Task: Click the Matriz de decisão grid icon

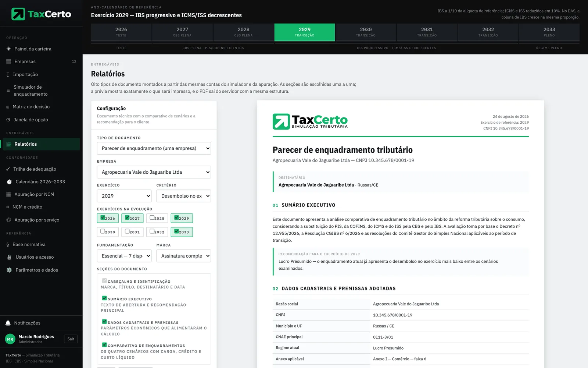Action: point(8,107)
